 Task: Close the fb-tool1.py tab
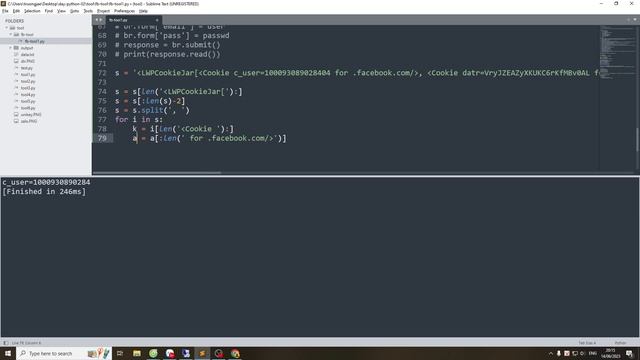click(157, 20)
